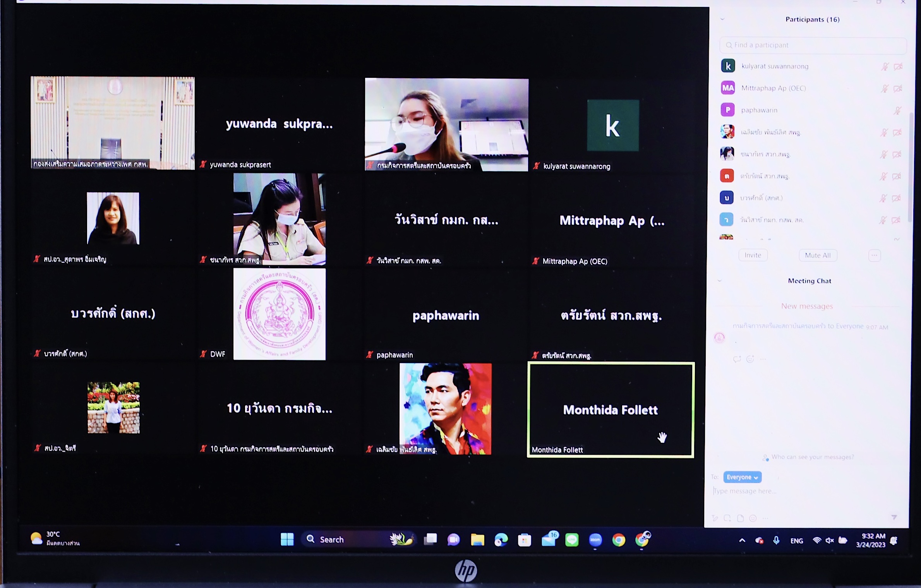Open 'Who can see your messages?' link
The width and height of the screenshot is (921, 588).
point(812,457)
